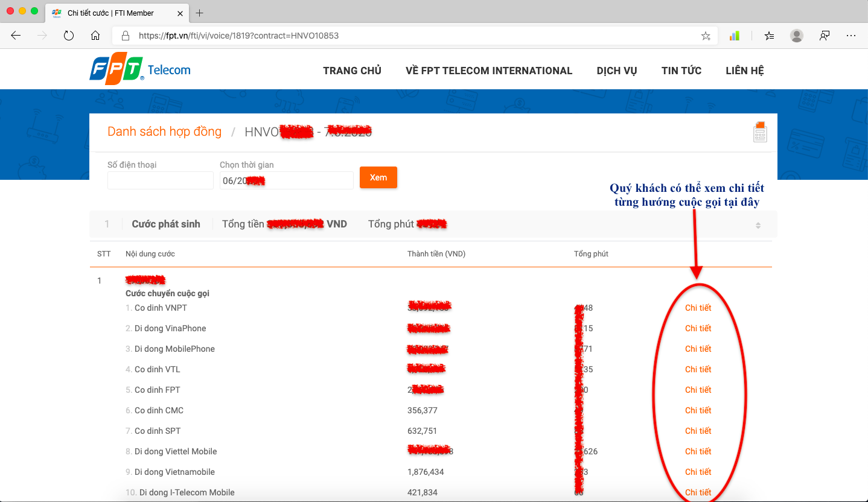
Task: Open LIÊN HỆ menu item
Action: tap(745, 71)
